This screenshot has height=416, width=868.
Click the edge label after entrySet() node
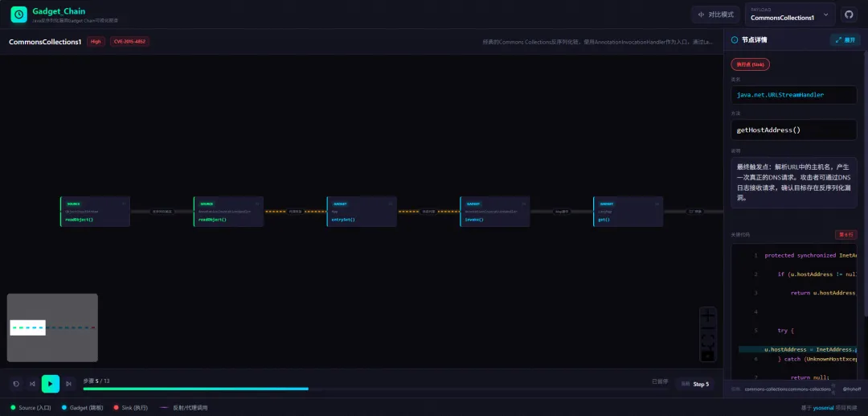coord(428,212)
